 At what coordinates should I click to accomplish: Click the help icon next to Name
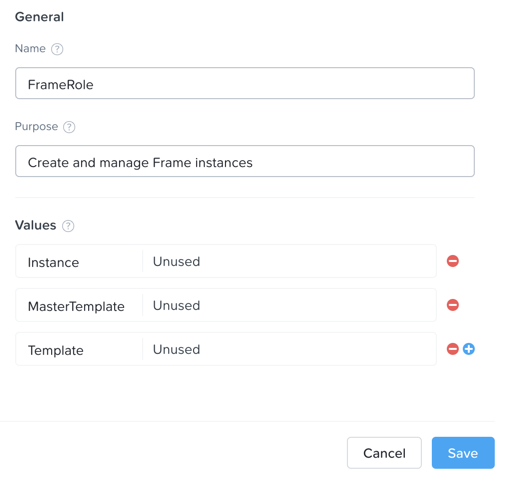(x=57, y=49)
